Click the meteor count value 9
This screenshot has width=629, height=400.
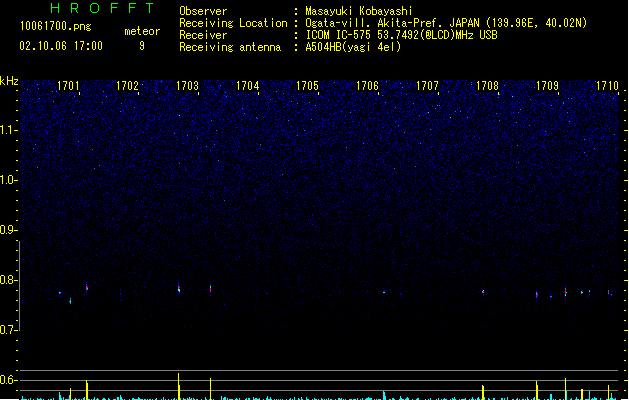(142, 46)
